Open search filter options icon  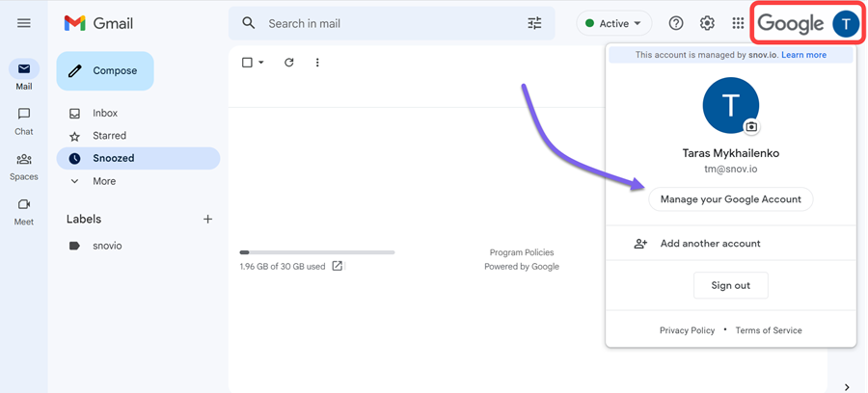pos(534,23)
